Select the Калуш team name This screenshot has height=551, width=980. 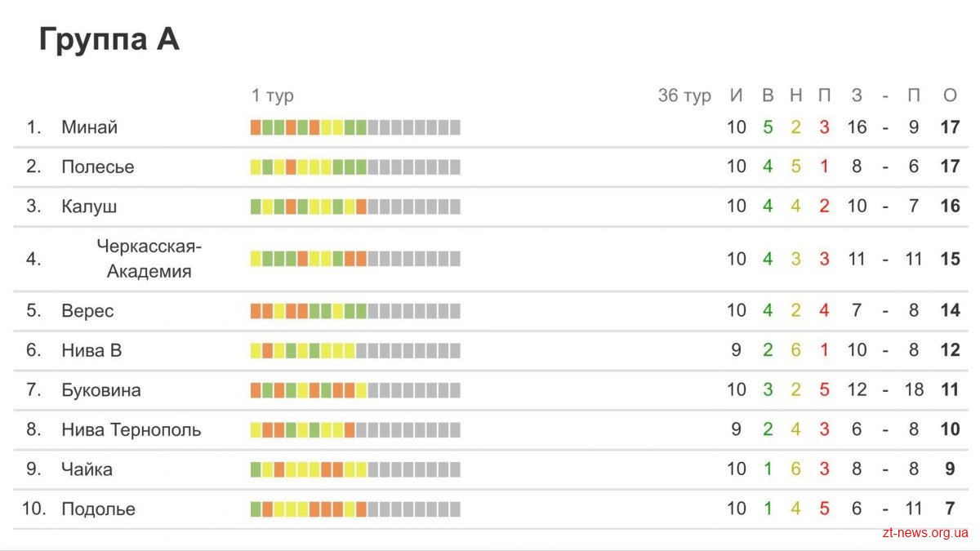(89, 207)
